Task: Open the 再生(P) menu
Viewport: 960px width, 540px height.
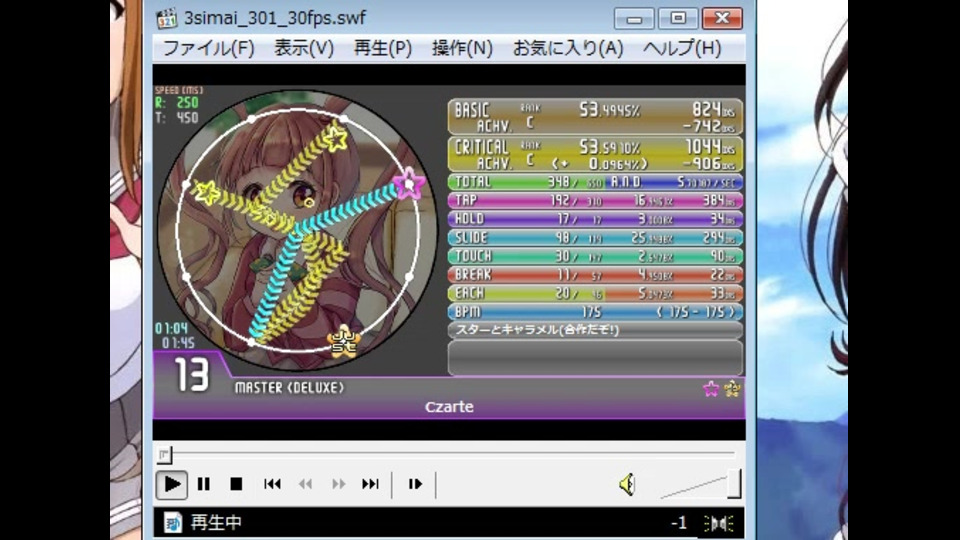Action: coord(383,48)
